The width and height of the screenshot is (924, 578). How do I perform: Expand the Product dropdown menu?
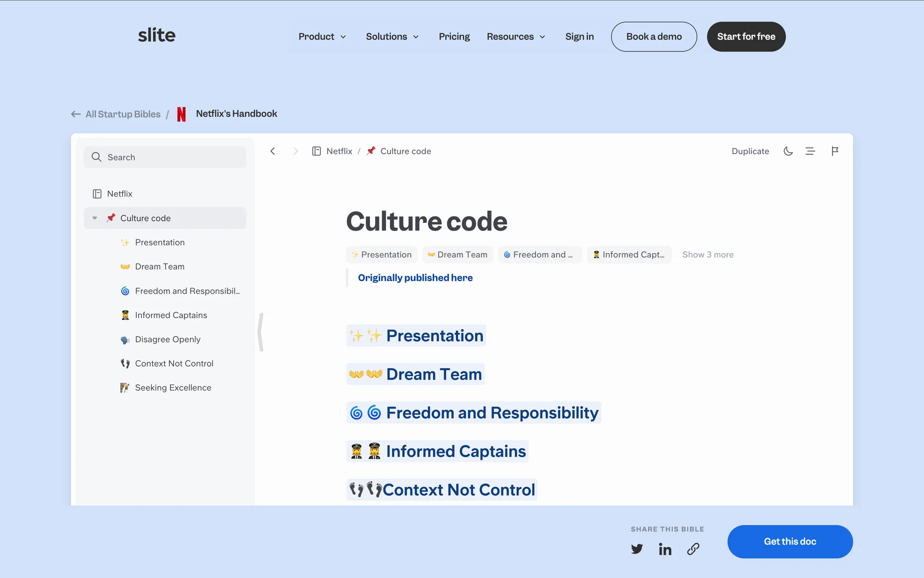click(322, 37)
